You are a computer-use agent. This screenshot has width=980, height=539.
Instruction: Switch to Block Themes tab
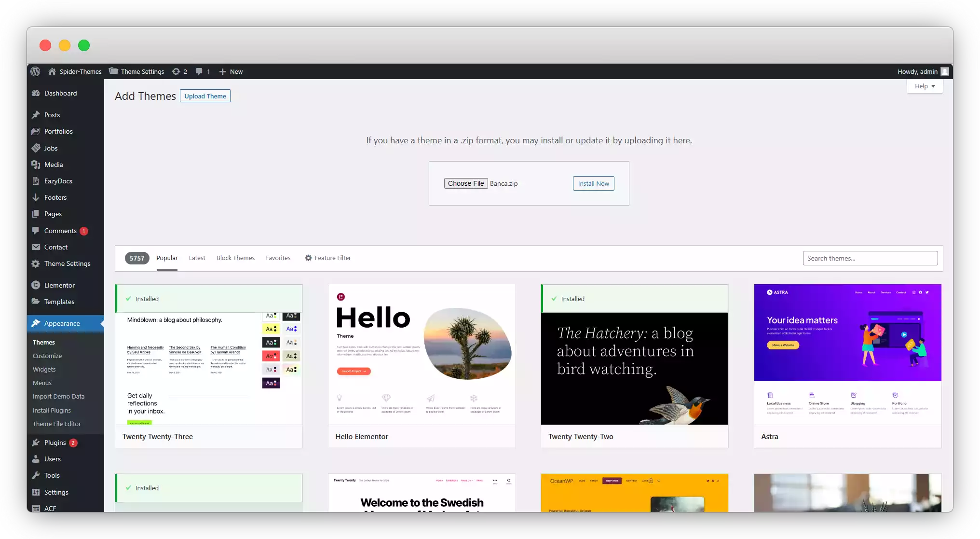click(235, 258)
